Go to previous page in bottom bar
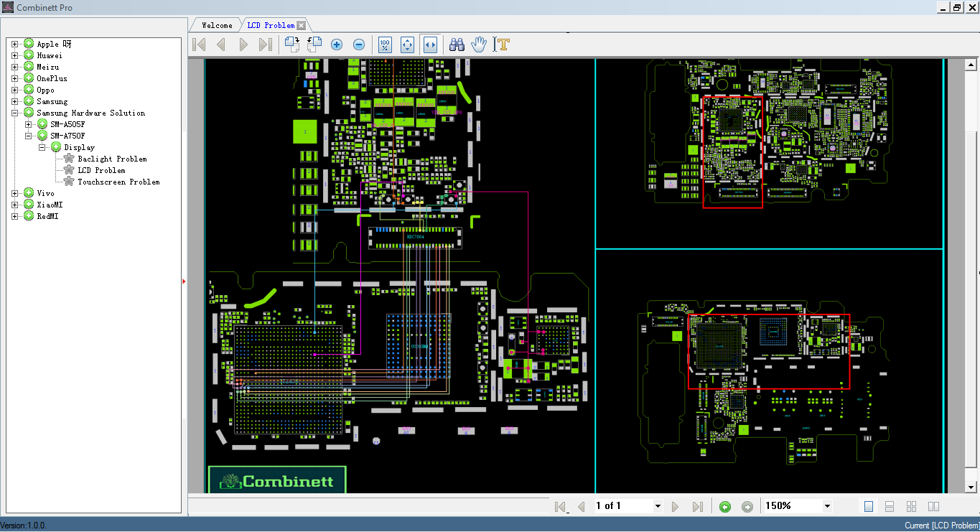The height and width of the screenshot is (532, 980). [x=581, y=507]
